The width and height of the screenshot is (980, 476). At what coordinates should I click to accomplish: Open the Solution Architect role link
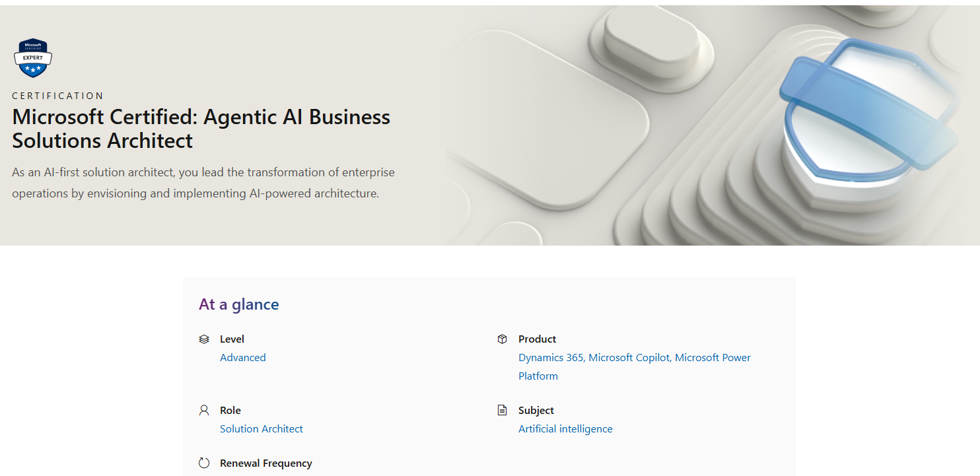(x=262, y=429)
